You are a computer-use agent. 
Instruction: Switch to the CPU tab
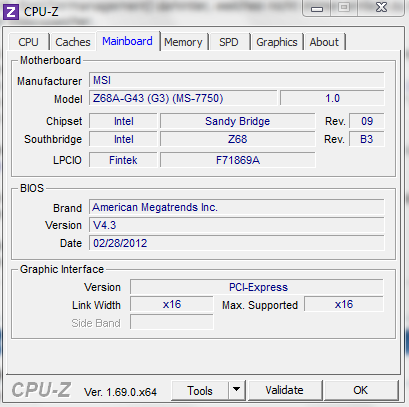(x=29, y=42)
